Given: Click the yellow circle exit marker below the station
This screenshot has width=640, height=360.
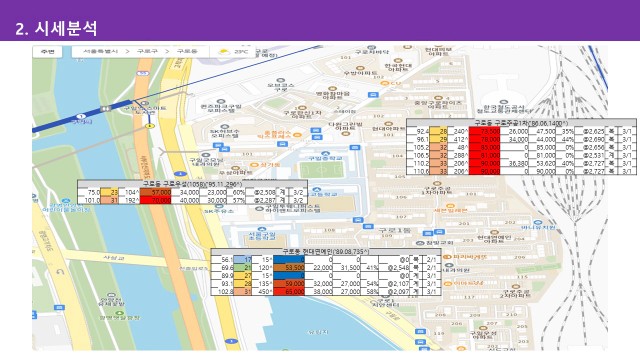Looking at the screenshot, I should (150, 126).
